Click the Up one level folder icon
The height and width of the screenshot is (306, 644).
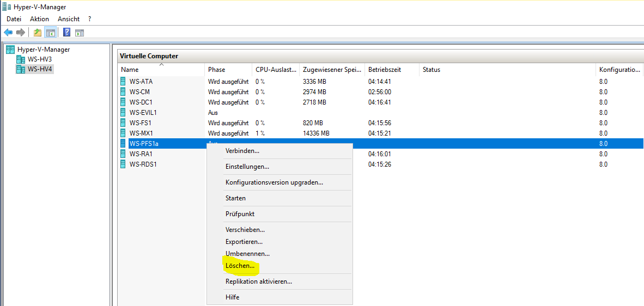click(x=38, y=32)
